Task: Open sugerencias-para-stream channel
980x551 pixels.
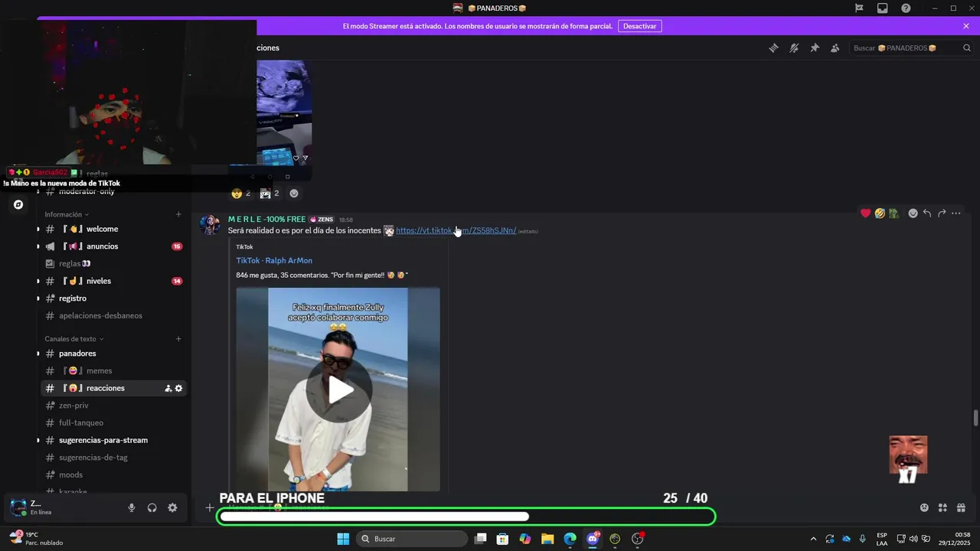Action: point(113,440)
